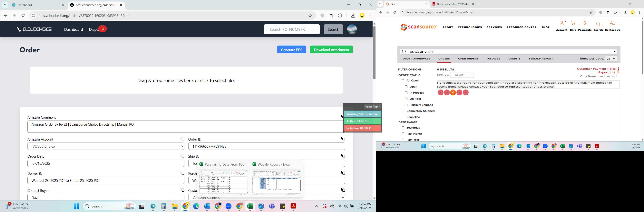Copy the Order Date value icon
The image size is (644, 212).
pos(182,156)
